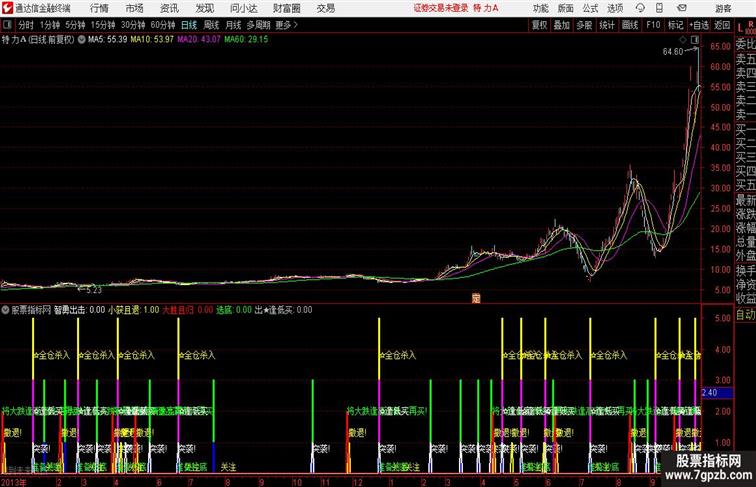Click the 自动 button in the right panel

pos(745,315)
